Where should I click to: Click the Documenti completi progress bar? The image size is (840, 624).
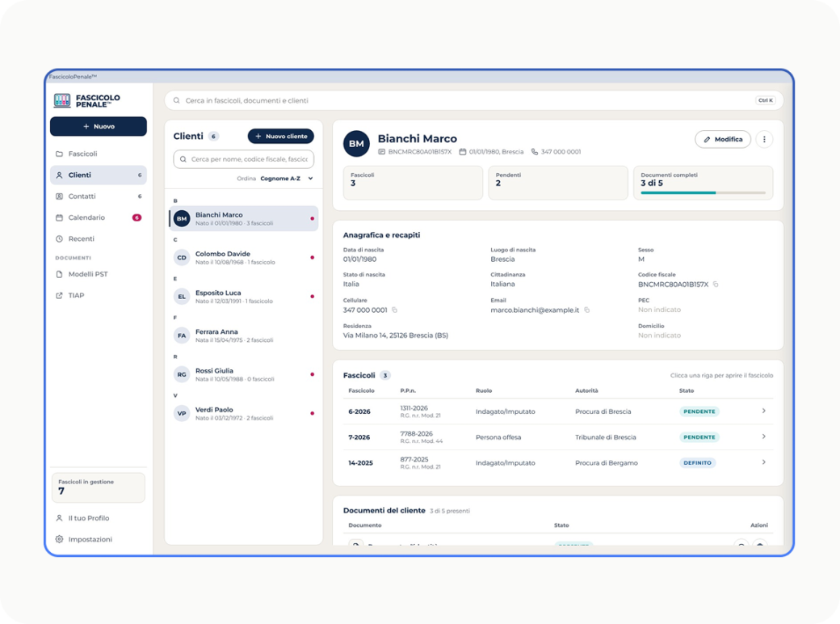[x=703, y=192]
